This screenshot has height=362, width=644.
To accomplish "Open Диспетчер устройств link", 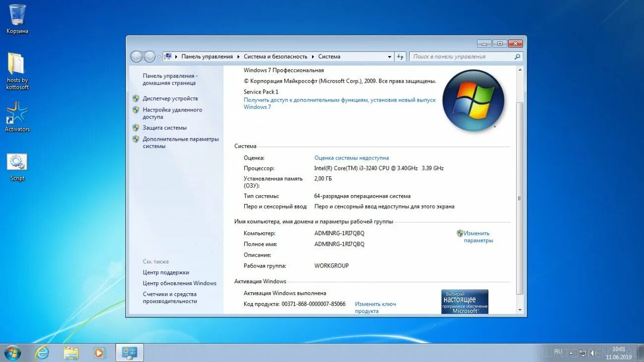I will tap(170, 99).
